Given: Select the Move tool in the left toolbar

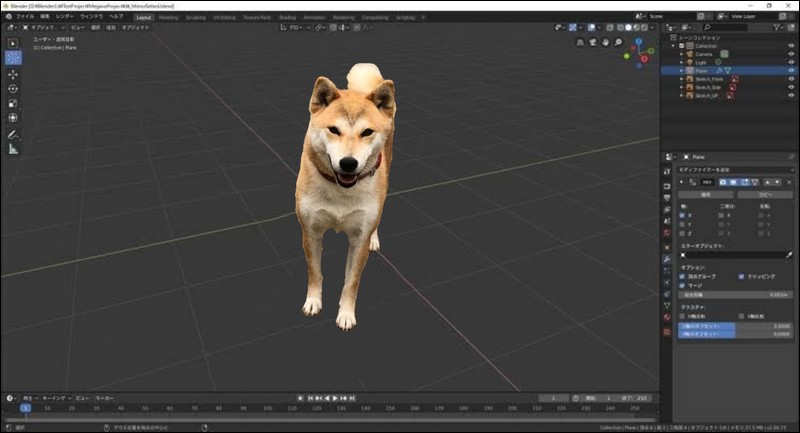Looking at the screenshot, I should point(13,74).
